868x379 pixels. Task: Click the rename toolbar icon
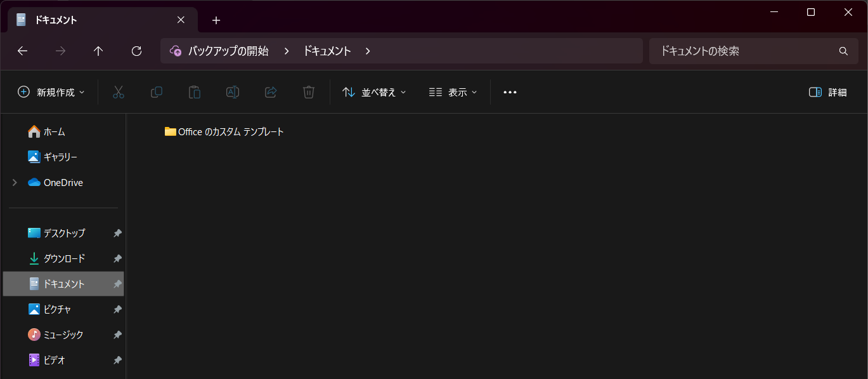tap(233, 92)
